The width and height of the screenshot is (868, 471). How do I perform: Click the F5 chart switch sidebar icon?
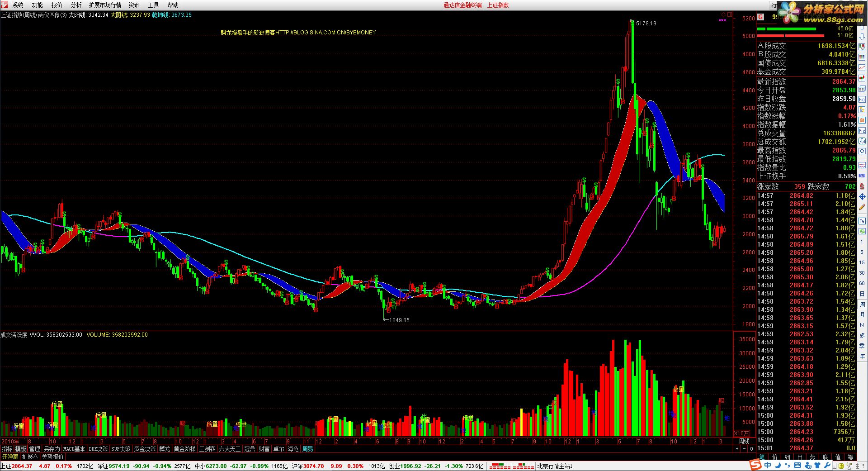pos(862,220)
